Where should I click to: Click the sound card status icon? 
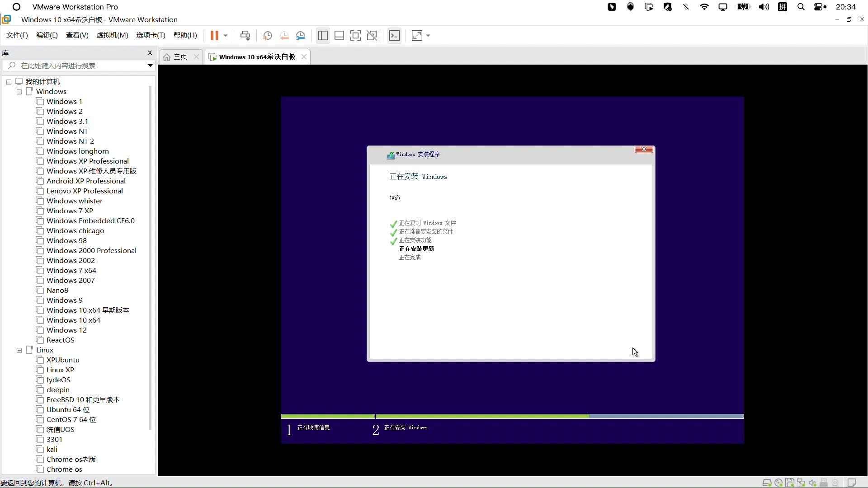click(x=812, y=483)
